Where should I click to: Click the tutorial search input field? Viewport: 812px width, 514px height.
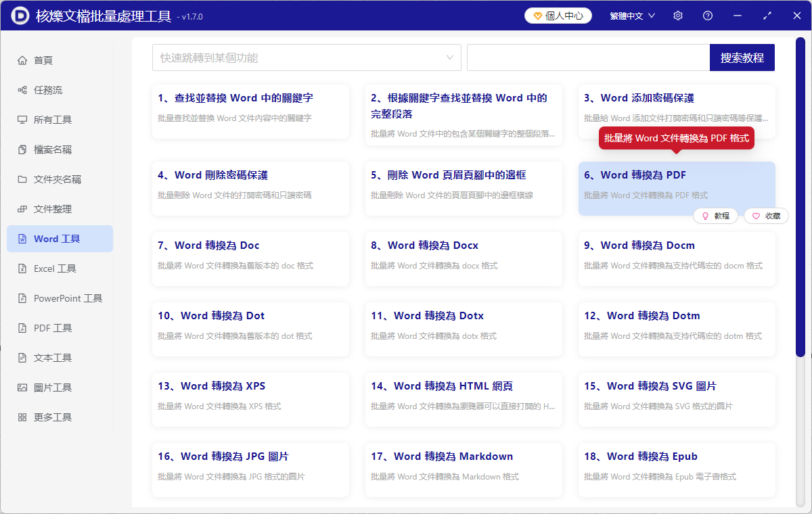click(588, 57)
